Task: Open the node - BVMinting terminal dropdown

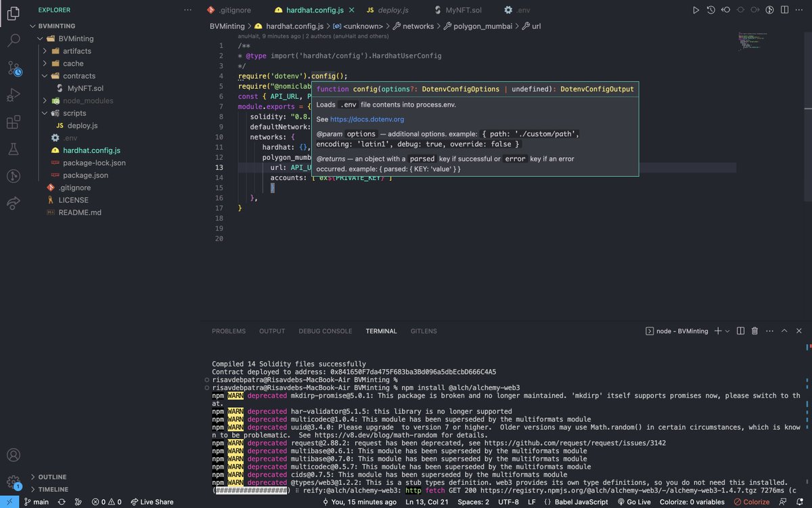Action: click(x=679, y=331)
